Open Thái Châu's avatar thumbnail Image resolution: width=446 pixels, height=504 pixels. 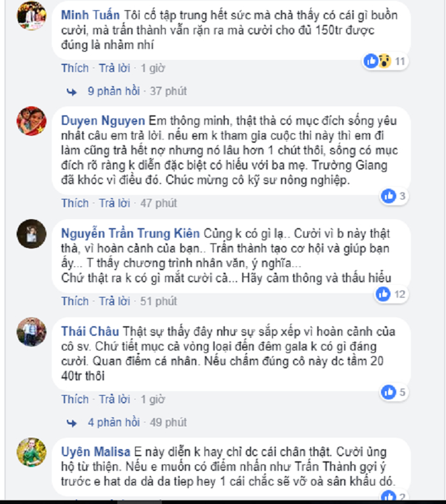(x=31, y=332)
